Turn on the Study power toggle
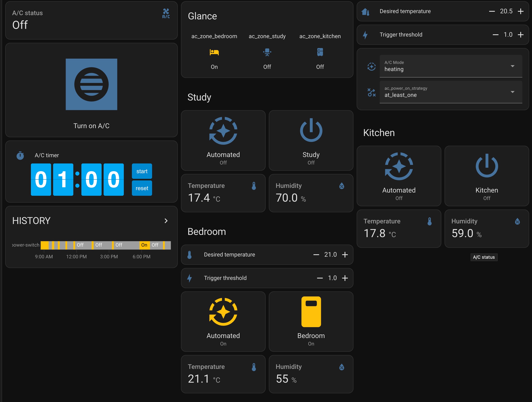This screenshot has height=402, width=532. pos(311,141)
